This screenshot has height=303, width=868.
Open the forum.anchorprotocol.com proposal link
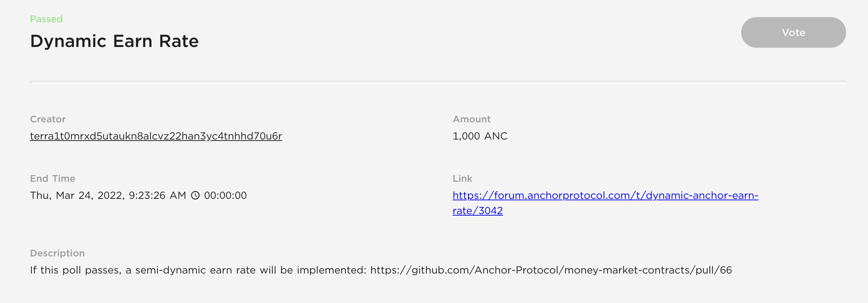605,203
